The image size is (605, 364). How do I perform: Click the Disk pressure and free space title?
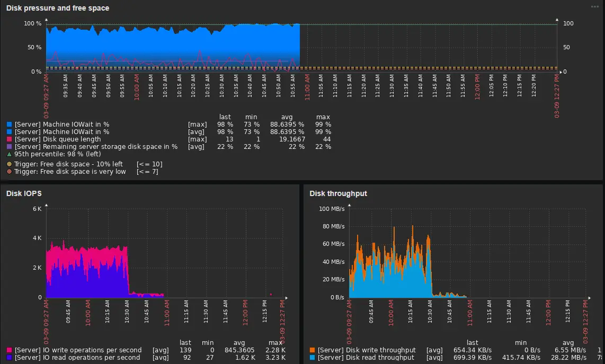58,8
